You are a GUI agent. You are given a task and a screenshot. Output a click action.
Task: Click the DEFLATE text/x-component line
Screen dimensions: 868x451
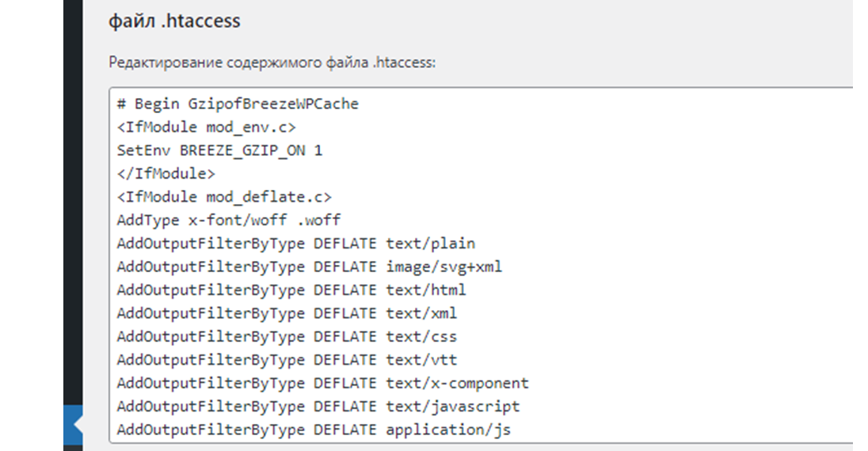coord(323,383)
